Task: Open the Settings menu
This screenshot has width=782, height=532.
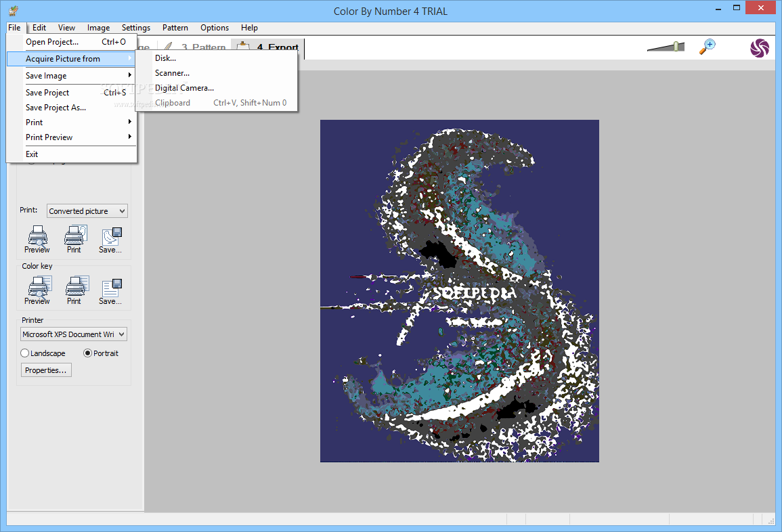Action: [x=135, y=28]
